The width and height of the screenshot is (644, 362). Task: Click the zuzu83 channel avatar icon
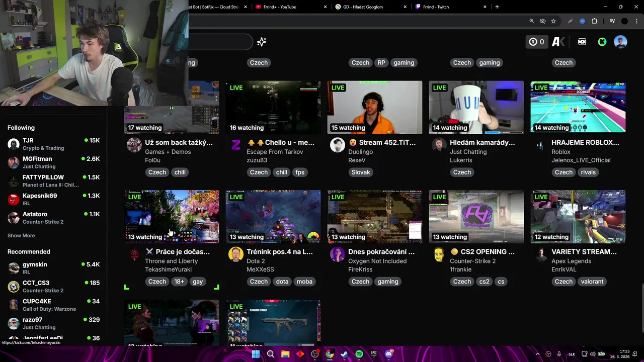point(236,145)
